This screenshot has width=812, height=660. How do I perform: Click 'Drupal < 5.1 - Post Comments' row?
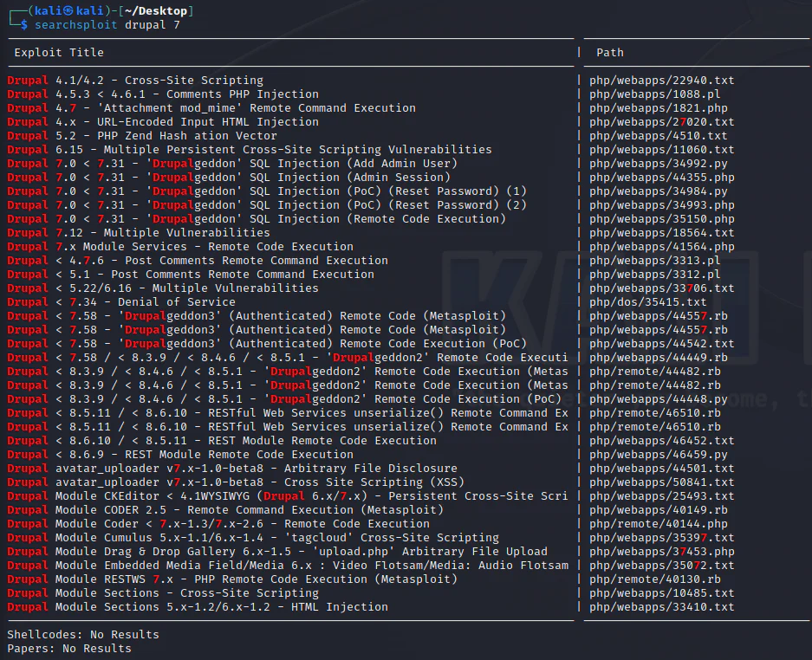click(191, 275)
